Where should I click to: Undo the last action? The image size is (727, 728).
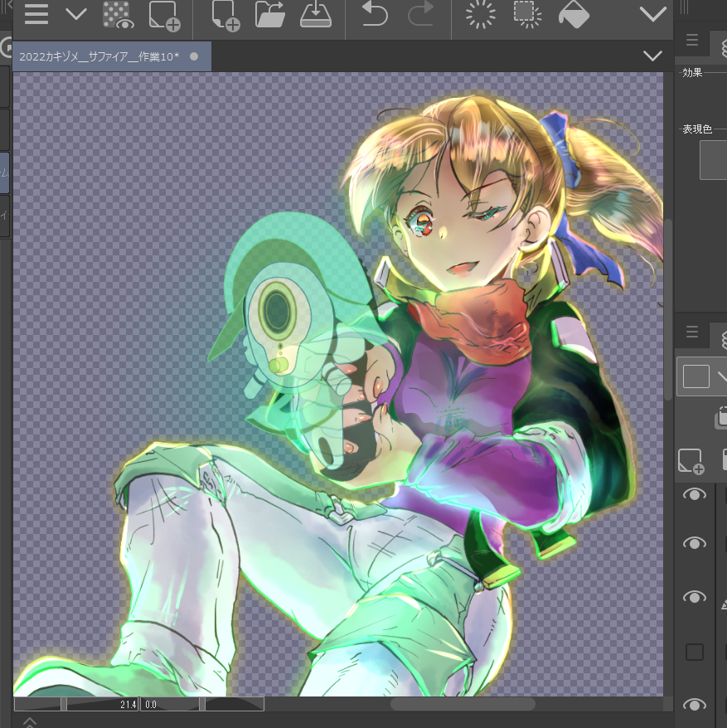tap(374, 14)
